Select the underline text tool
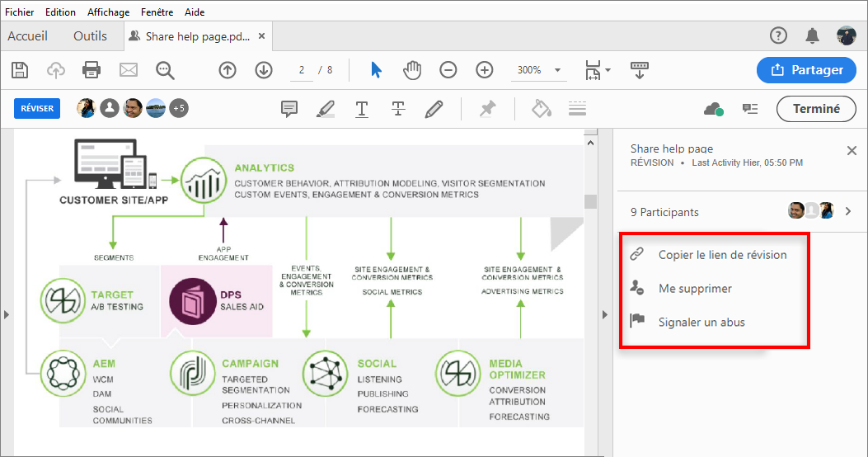 (x=362, y=109)
